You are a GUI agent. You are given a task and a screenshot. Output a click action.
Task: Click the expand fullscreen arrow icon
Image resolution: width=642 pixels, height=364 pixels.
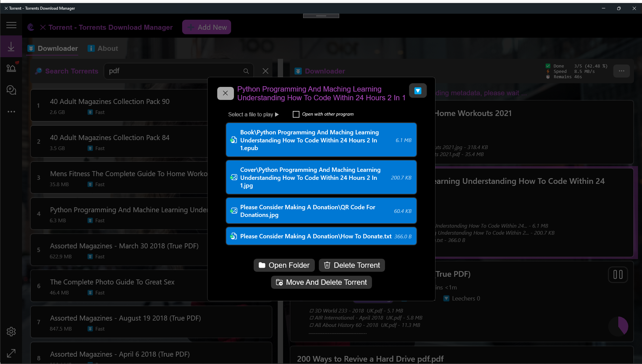[x=11, y=353]
